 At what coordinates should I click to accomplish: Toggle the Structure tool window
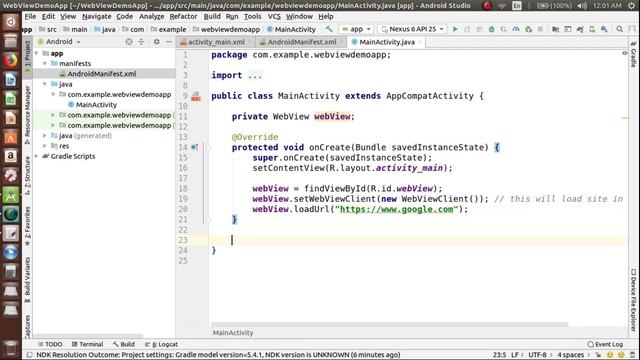(27, 176)
